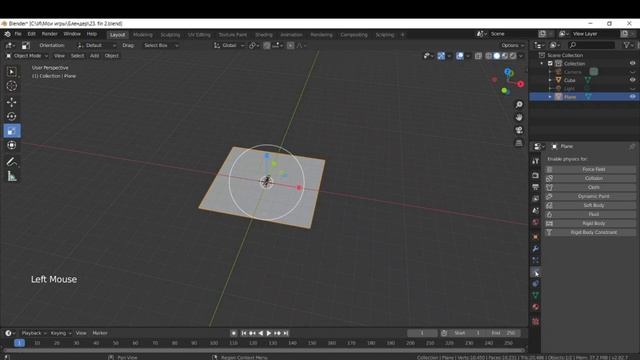Enable Soft Body physics

coord(590,205)
